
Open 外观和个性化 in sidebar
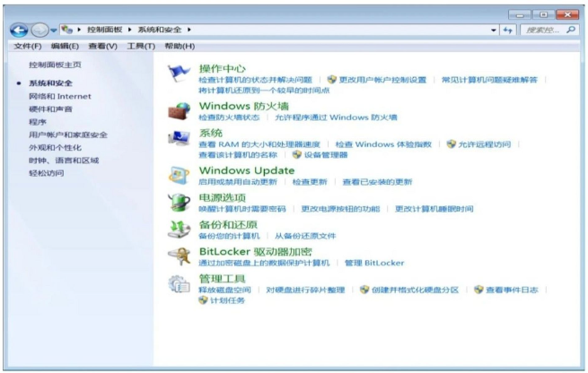coord(55,148)
